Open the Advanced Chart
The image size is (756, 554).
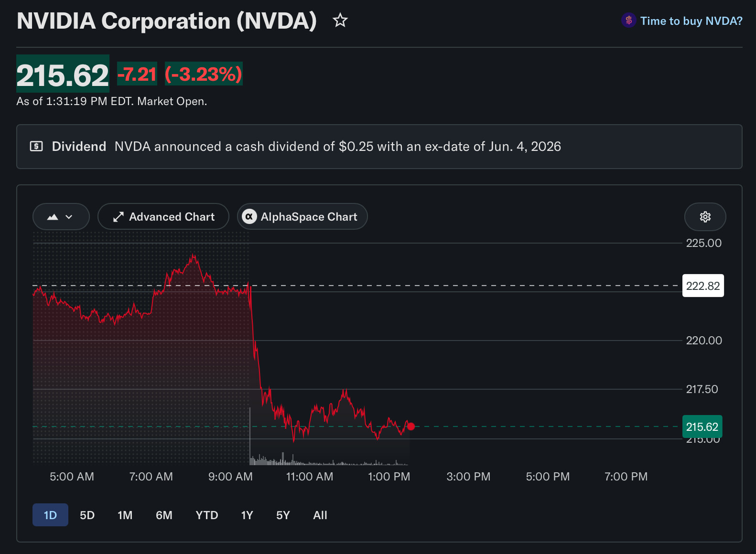click(163, 217)
